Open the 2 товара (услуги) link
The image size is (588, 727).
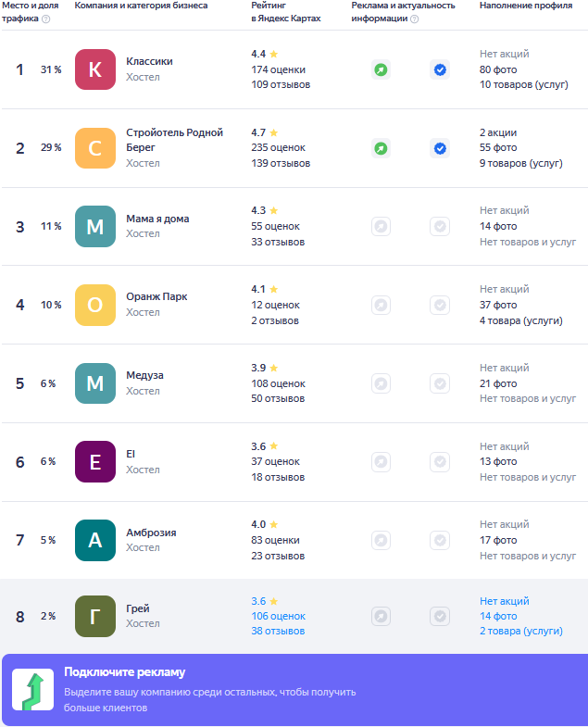520,631
